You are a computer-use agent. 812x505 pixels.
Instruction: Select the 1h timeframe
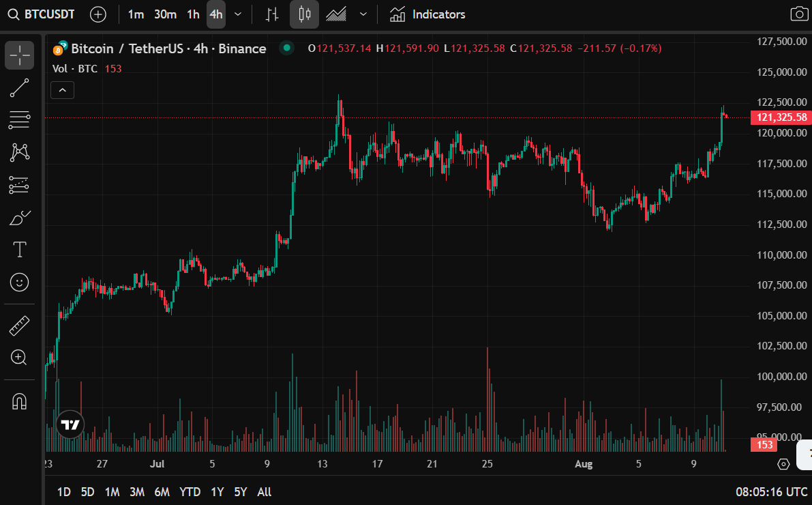(194, 14)
